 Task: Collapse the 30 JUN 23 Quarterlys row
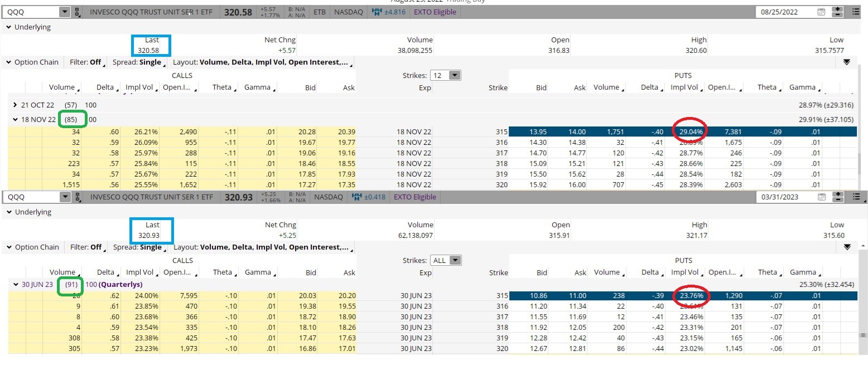15,284
